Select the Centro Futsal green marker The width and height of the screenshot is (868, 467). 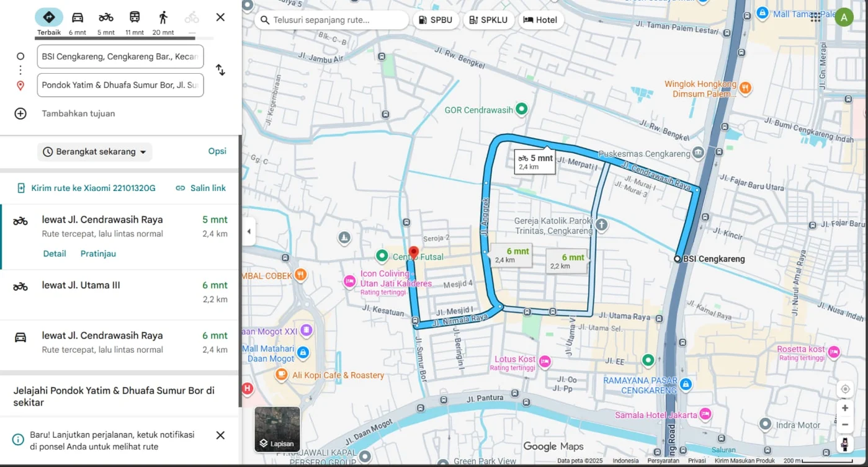382,256
